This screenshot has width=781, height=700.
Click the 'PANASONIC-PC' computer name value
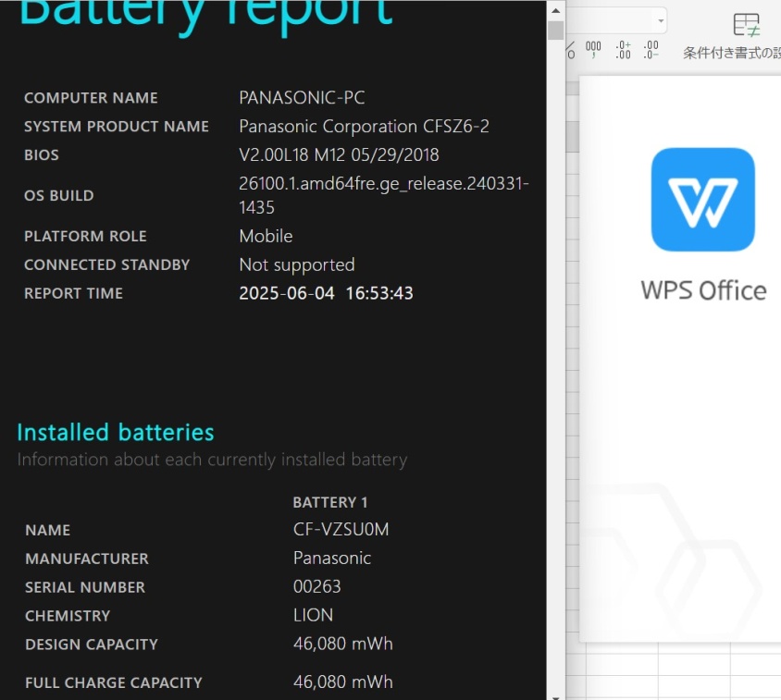pyautogui.click(x=302, y=98)
